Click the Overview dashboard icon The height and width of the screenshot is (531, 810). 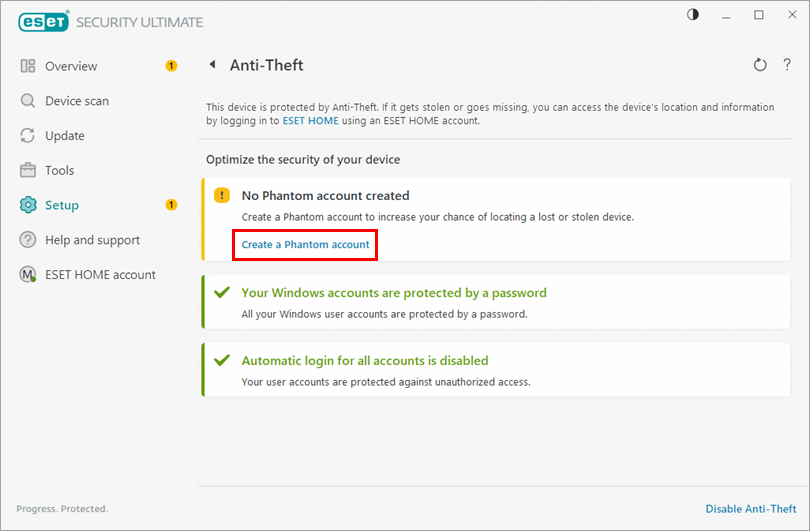[x=28, y=66]
